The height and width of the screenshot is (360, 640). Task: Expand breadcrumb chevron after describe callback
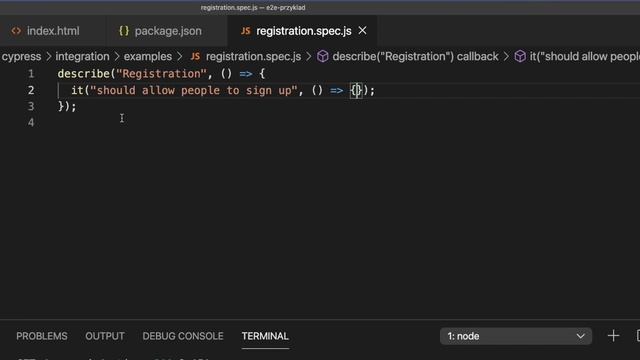(x=506, y=56)
